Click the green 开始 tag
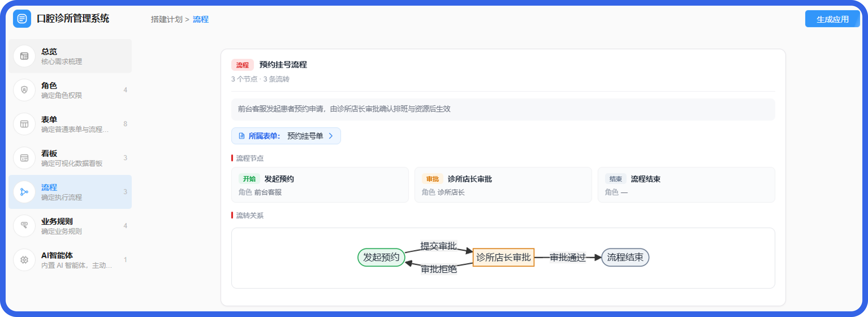This screenshot has width=868, height=317. pyautogui.click(x=249, y=179)
